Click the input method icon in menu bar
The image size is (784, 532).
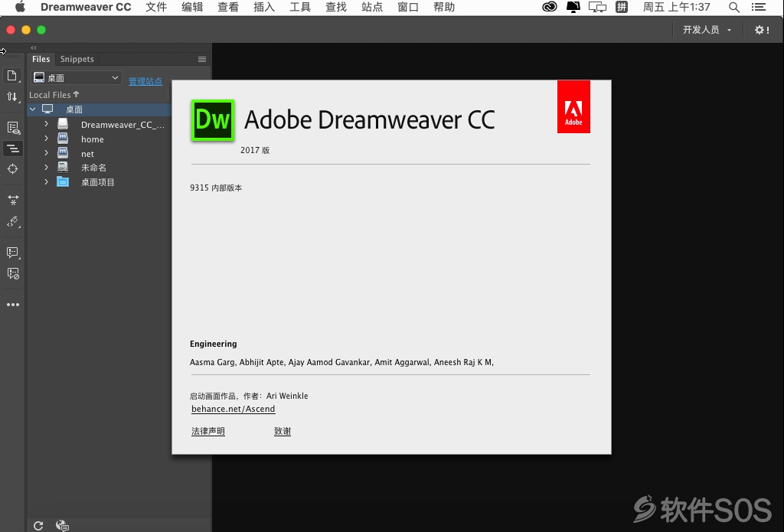coord(622,7)
